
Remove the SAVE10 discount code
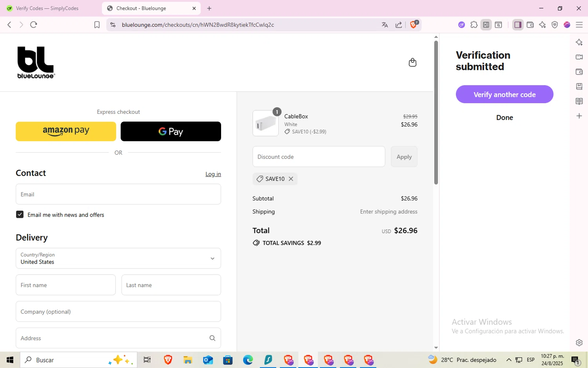click(291, 179)
